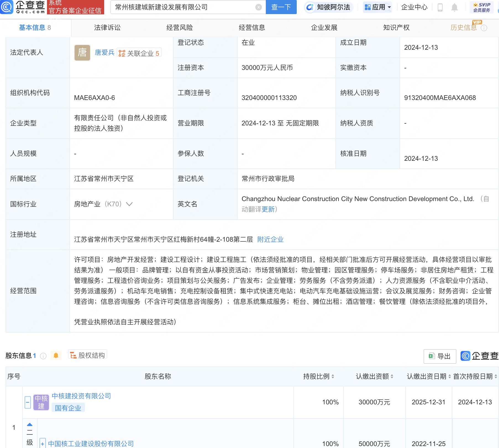Open 企业中心 in the header

414,7
